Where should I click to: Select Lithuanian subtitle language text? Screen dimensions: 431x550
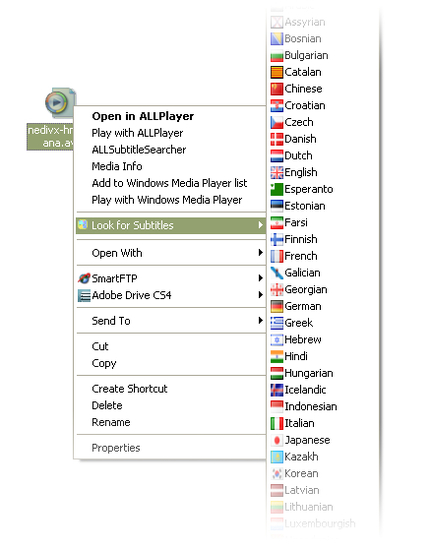pyautogui.click(x=309, y=507)
